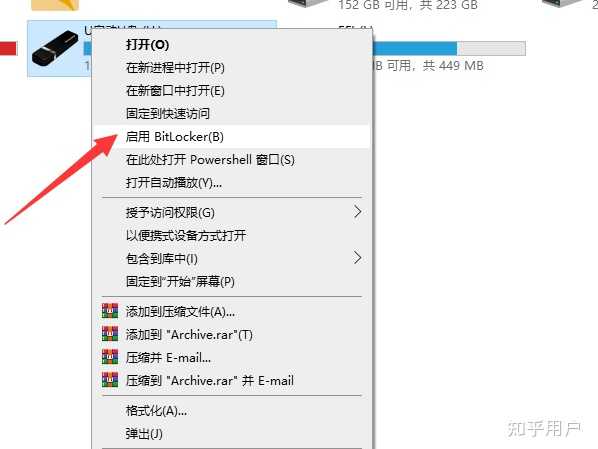Click the 152 GB 可用 drive label

click(x=408, y=5)
